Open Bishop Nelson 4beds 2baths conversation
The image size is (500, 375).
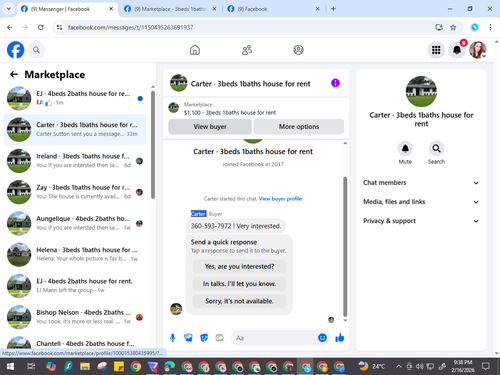pos(75,317)
